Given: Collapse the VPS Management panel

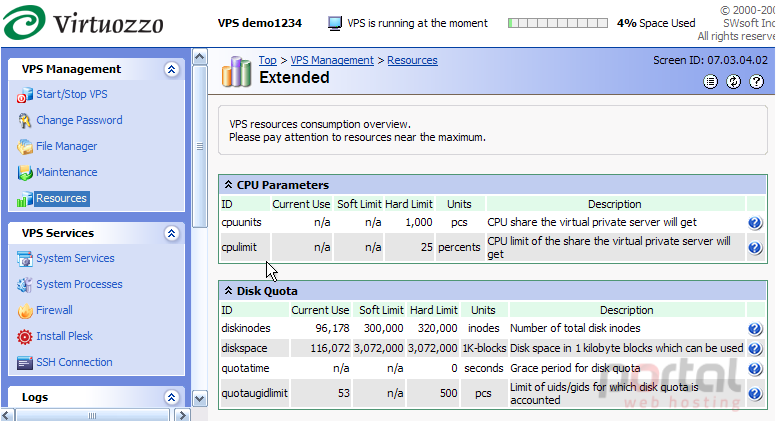Looking at the screenshot, I should click(172, 69).
